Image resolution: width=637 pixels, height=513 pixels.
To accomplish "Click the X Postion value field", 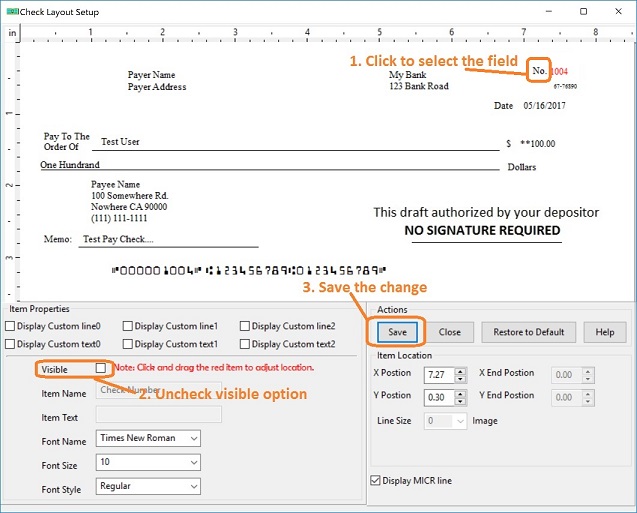I will pyautogui.click(x=439, y=375).
